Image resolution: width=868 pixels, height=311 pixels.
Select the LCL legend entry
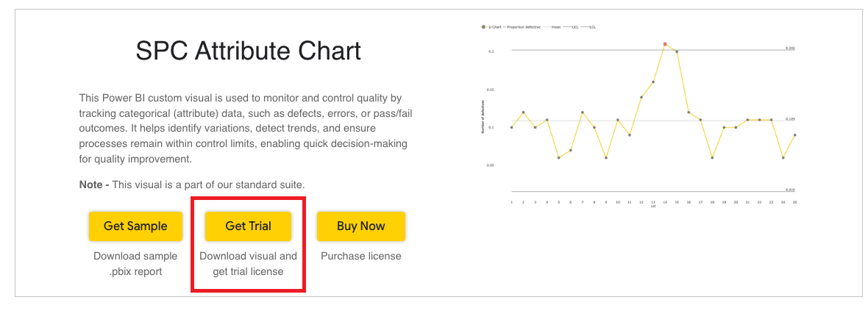[591, 26]
